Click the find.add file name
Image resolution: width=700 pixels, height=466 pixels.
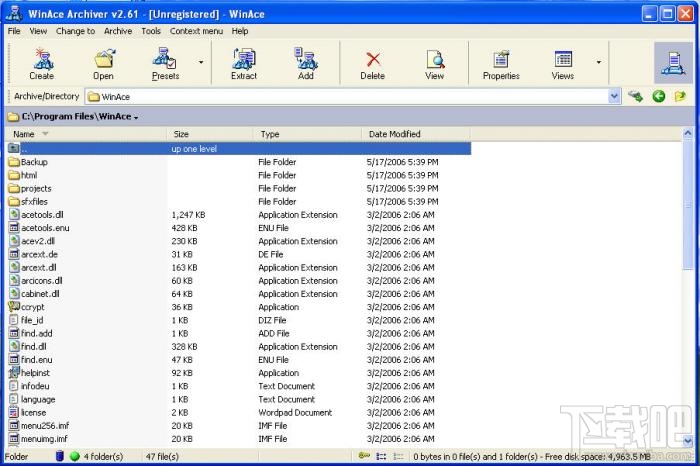[x=37, y=333]
